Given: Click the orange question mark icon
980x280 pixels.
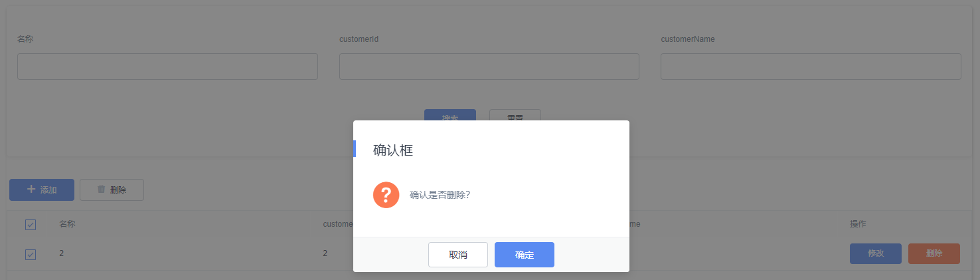Looking at the screenshot, I should click(x=386, y=195).
